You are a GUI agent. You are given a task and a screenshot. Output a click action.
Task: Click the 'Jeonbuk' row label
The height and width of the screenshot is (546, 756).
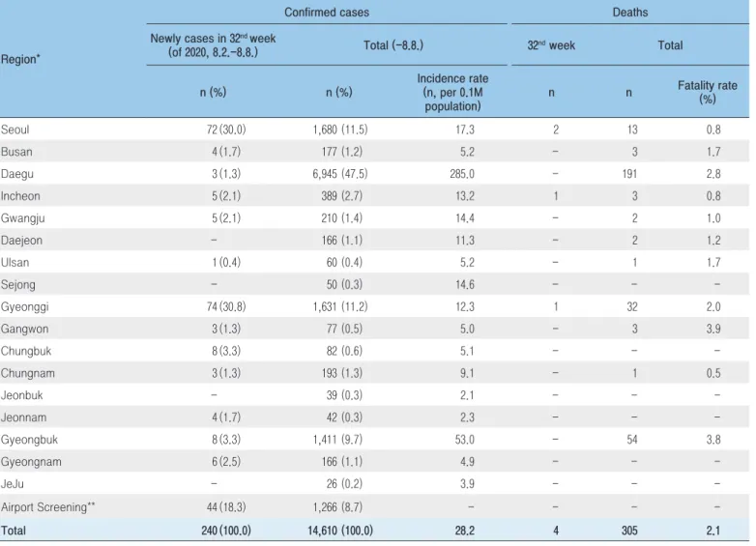pos(21,395)
